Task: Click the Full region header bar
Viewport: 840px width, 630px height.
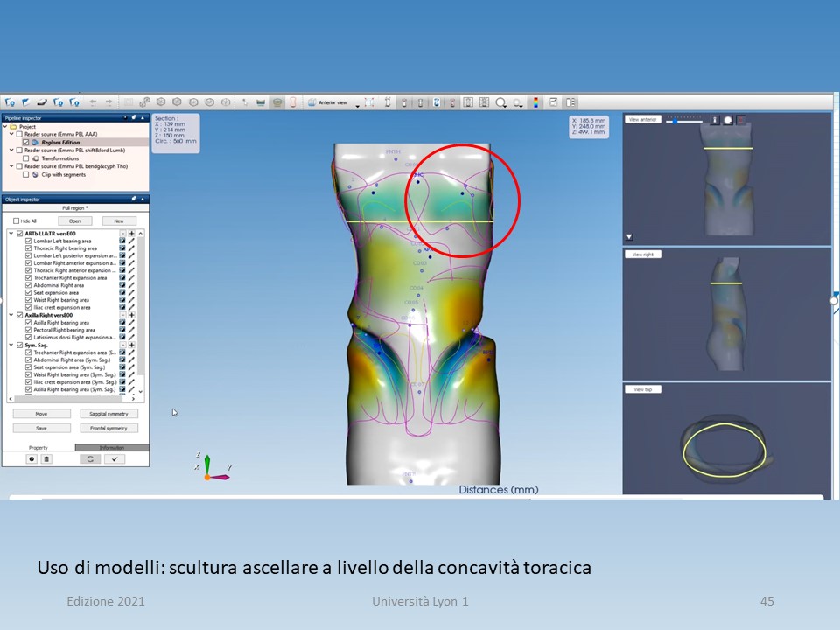Action: 75,208
